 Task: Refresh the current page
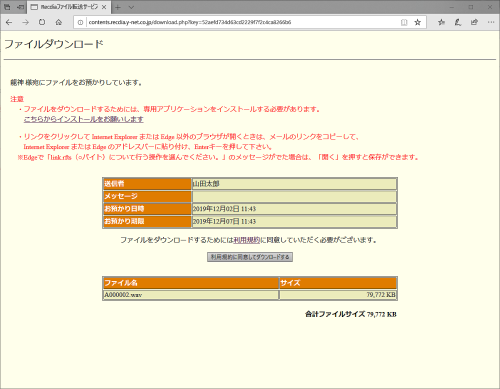[42, 22]
